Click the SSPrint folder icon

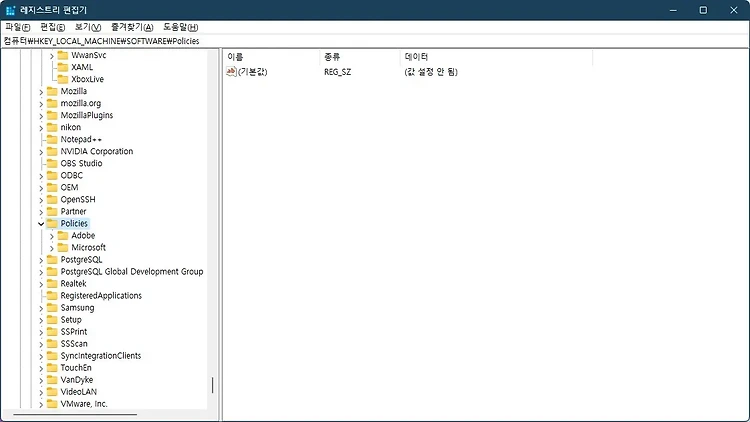pyautogui.click(x=52, y=332)
